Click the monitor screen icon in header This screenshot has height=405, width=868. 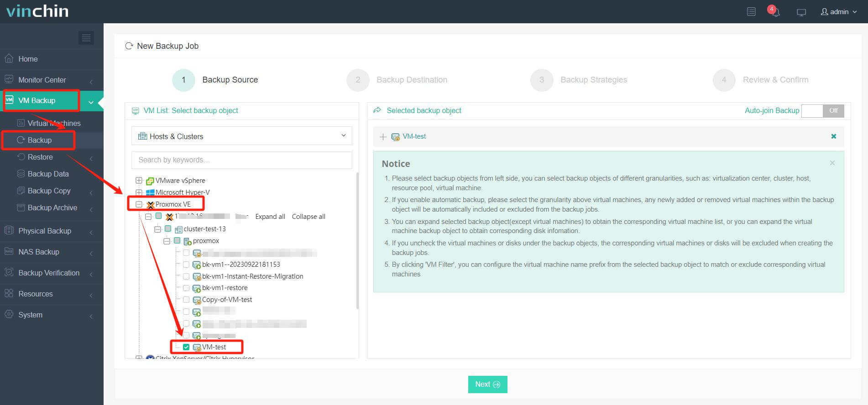click(801, 12)
